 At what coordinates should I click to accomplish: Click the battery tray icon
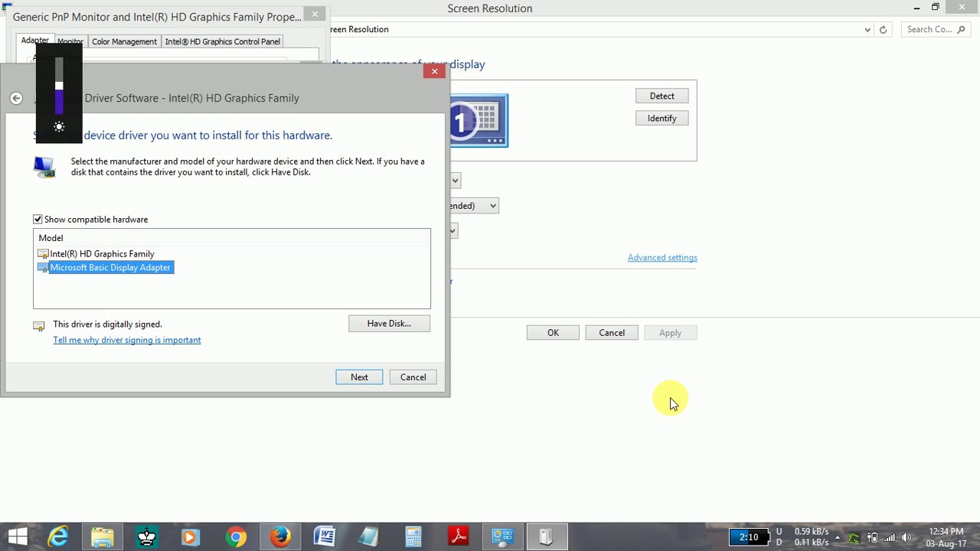[872, 537]
